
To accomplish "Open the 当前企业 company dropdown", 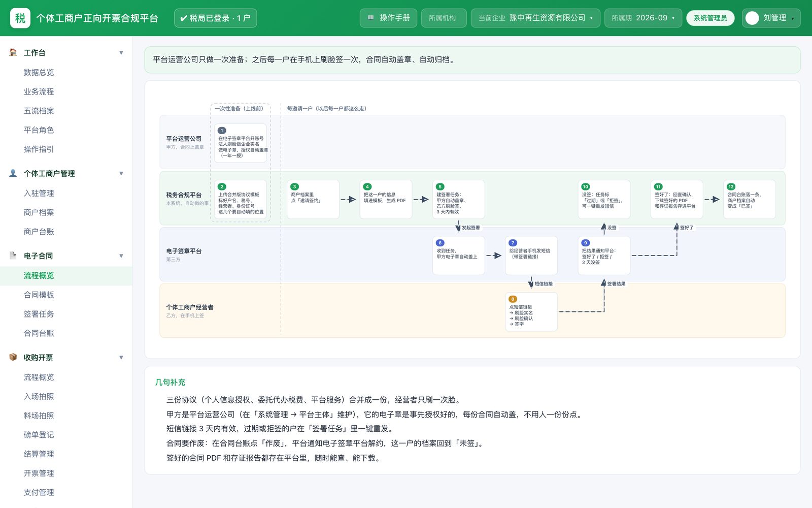I will (x=535, y=18).
